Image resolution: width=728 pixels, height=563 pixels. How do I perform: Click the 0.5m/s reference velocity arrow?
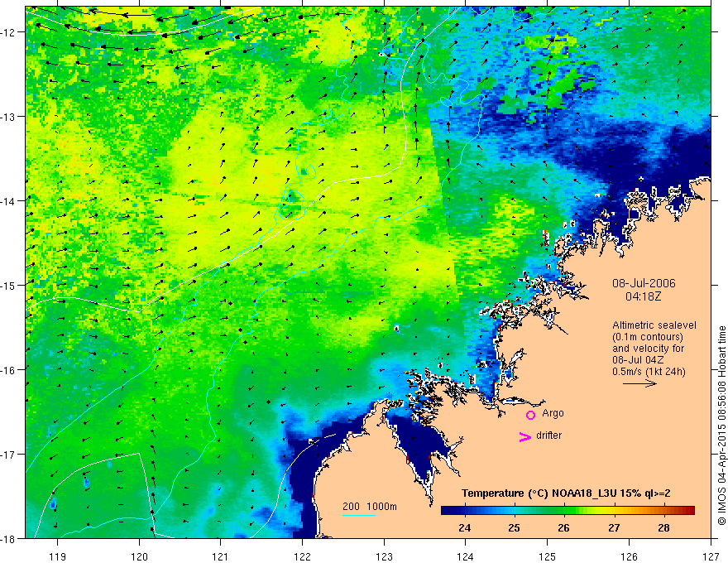coord(639,383)
